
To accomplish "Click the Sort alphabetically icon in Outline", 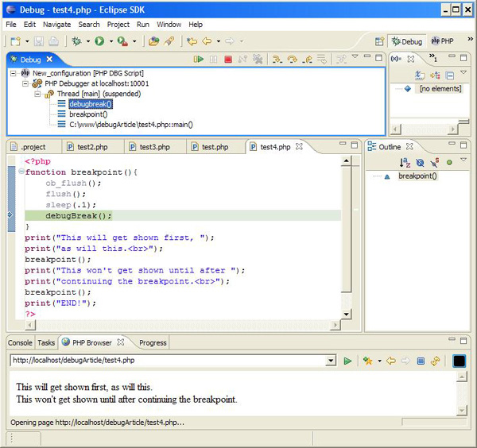I will click(404, 162).
